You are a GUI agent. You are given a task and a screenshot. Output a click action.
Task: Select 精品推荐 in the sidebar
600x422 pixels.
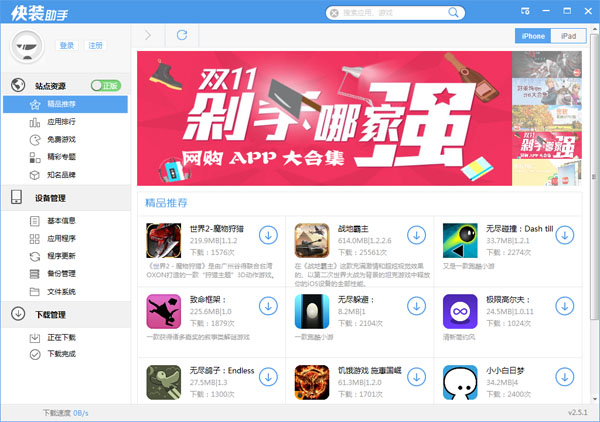[x=65, y=104]
